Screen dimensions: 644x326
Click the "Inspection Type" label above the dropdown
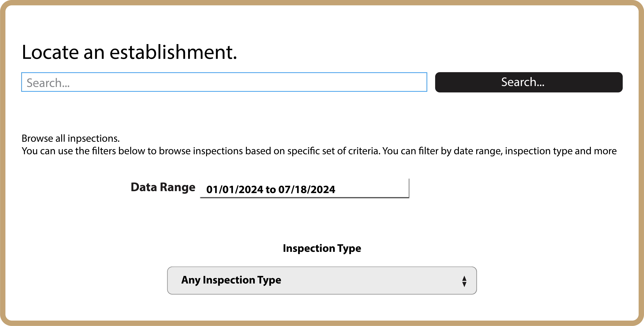[322, 248]
